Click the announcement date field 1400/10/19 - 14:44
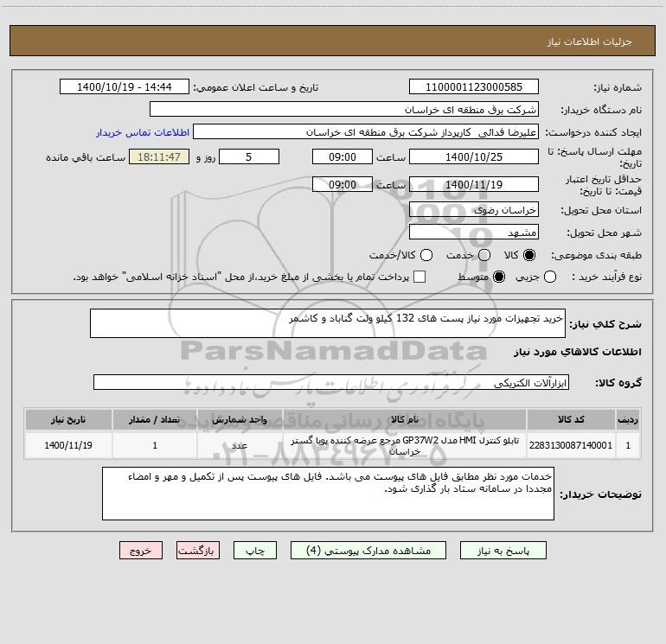The height and width of the screenshot is (644, 666). 124,87
